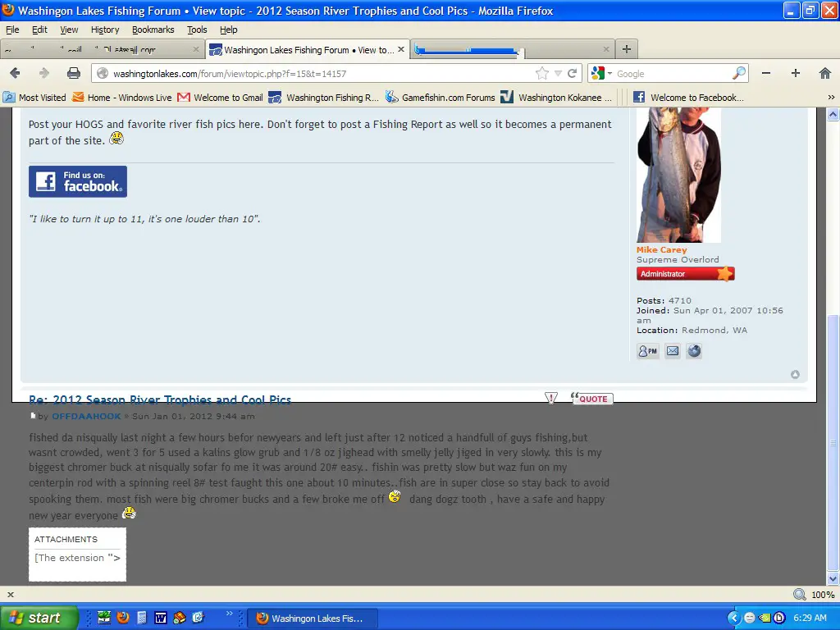Open a new tab with plus button

tap(626, 49)
